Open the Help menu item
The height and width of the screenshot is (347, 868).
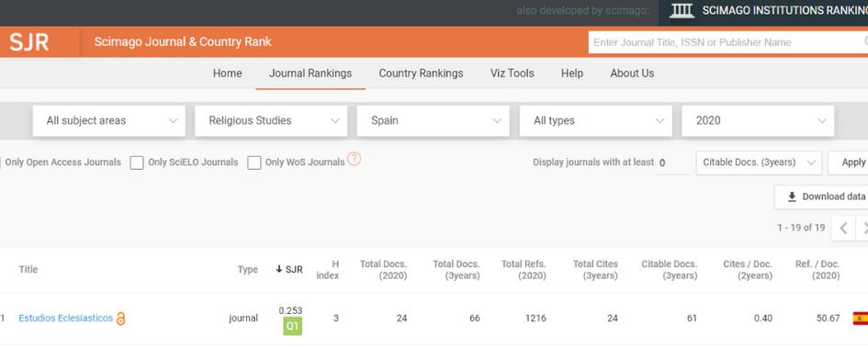click(572, 73)
